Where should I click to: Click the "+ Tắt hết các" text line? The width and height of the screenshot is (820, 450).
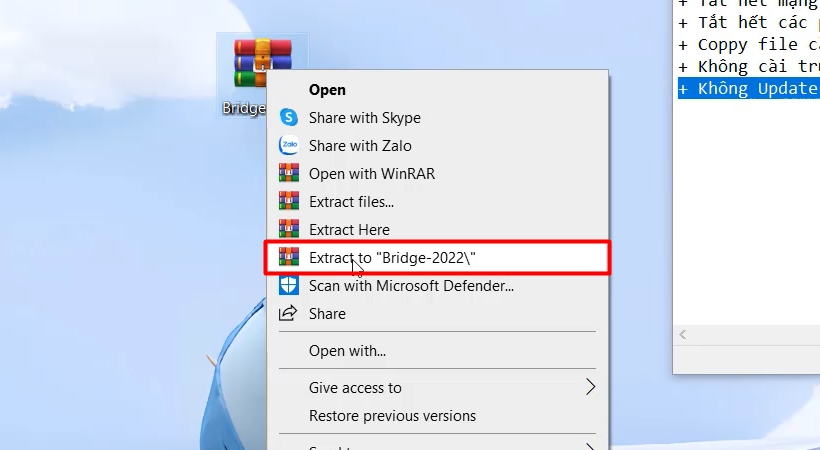click(747, 22)
